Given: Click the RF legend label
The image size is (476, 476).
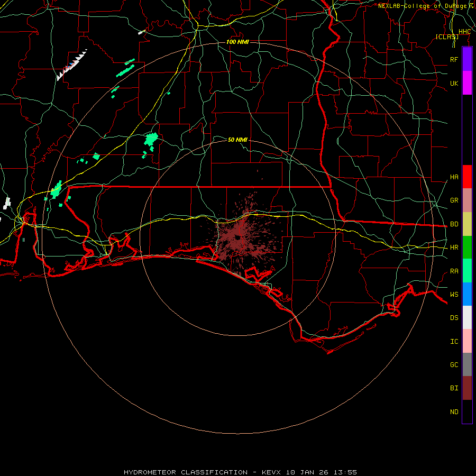Looking at the screenshot, I should pos(454,59).
